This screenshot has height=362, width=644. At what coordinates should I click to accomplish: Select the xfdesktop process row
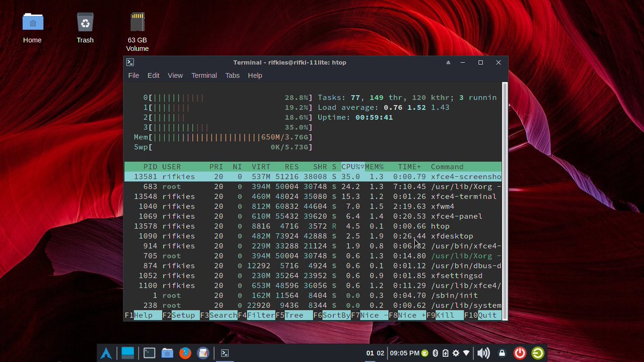(x=313, y=236)
